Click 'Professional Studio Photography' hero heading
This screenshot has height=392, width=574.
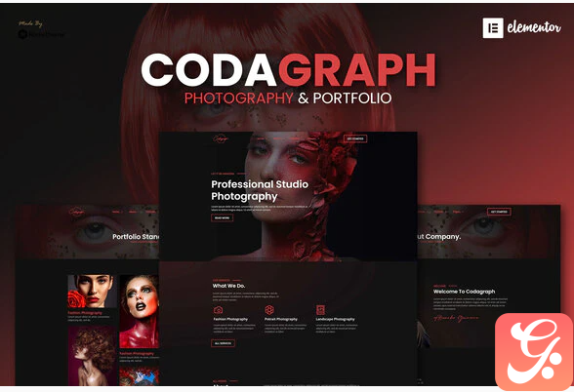260,190
